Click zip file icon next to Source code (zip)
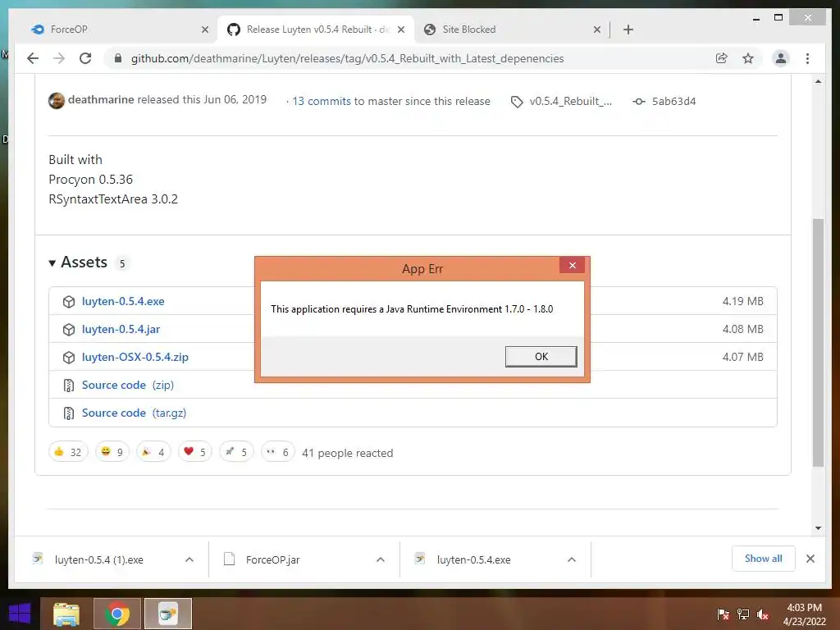The image size is (840, 630). click(x=69, y=386)
